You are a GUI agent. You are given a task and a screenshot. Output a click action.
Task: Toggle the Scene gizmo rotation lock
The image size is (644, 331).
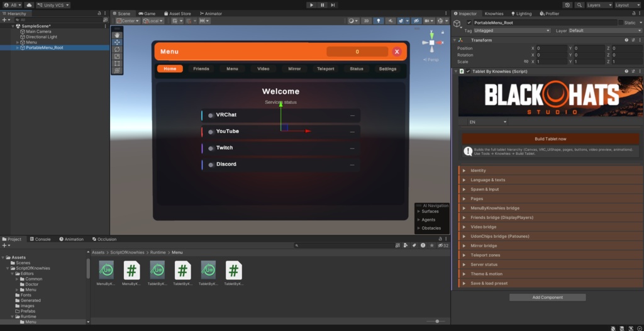[x=443, y=32]
